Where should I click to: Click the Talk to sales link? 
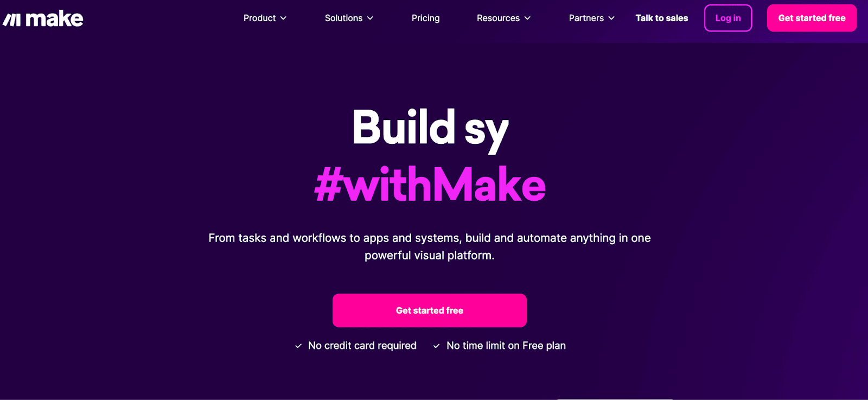click(662, 18)
